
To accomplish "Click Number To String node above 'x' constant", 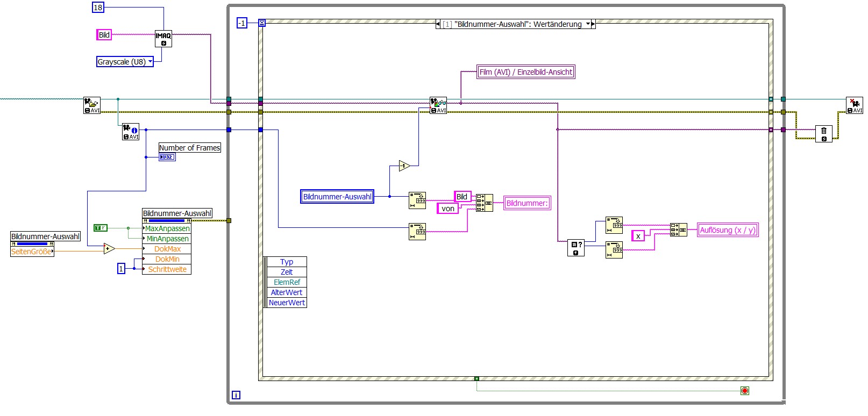I will coord(614,225).
